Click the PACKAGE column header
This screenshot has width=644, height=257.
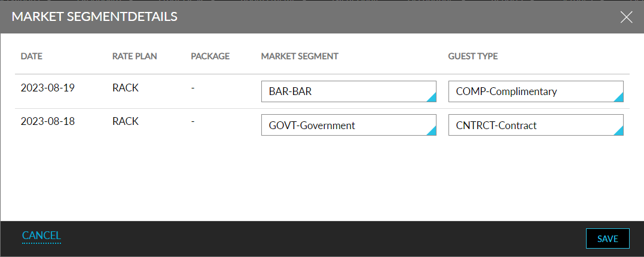point(210,56)
